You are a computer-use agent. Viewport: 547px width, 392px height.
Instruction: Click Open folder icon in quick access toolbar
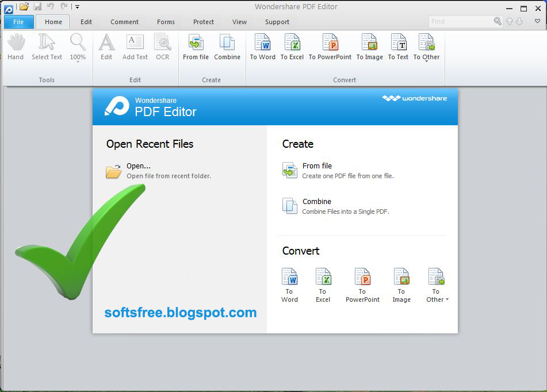pos(24,6)
